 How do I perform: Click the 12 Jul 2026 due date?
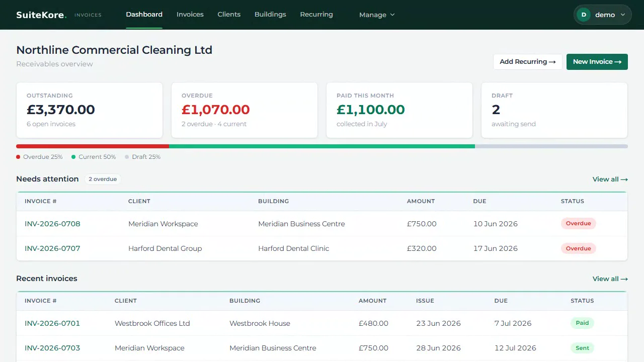pos(515,348)
